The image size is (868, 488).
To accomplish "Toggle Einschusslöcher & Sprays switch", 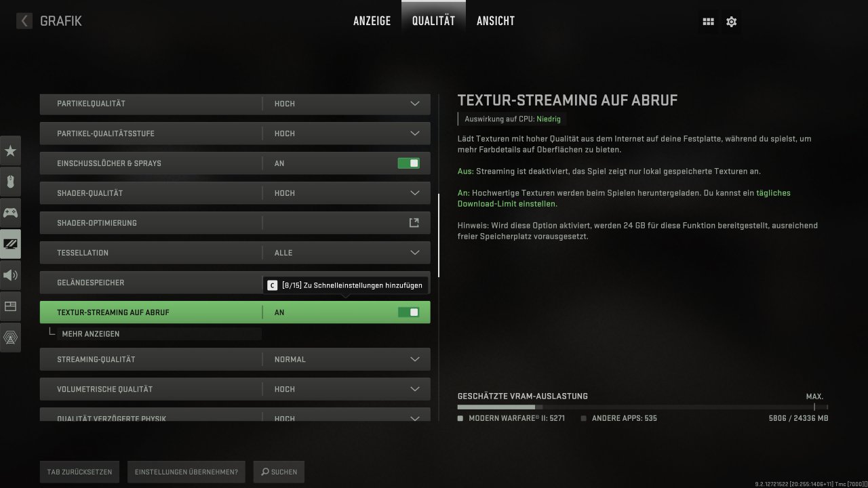I will click(408, 163).
